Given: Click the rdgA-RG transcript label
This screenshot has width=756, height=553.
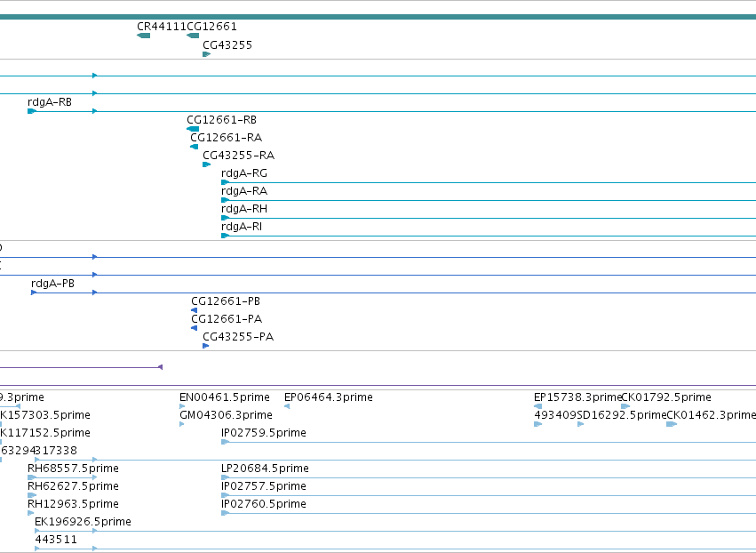Looking at the screenshot, I should coord(244,173).
